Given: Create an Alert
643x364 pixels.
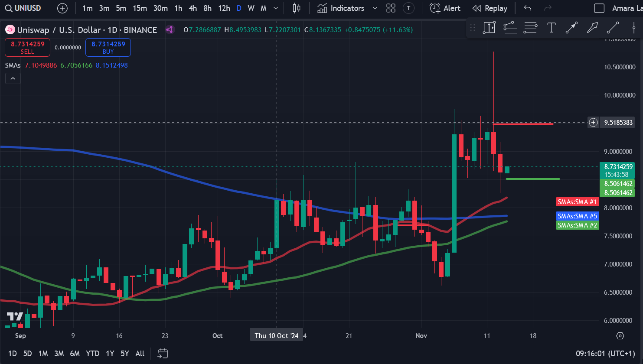Looking at the screenshot, I should pos(445,8).
